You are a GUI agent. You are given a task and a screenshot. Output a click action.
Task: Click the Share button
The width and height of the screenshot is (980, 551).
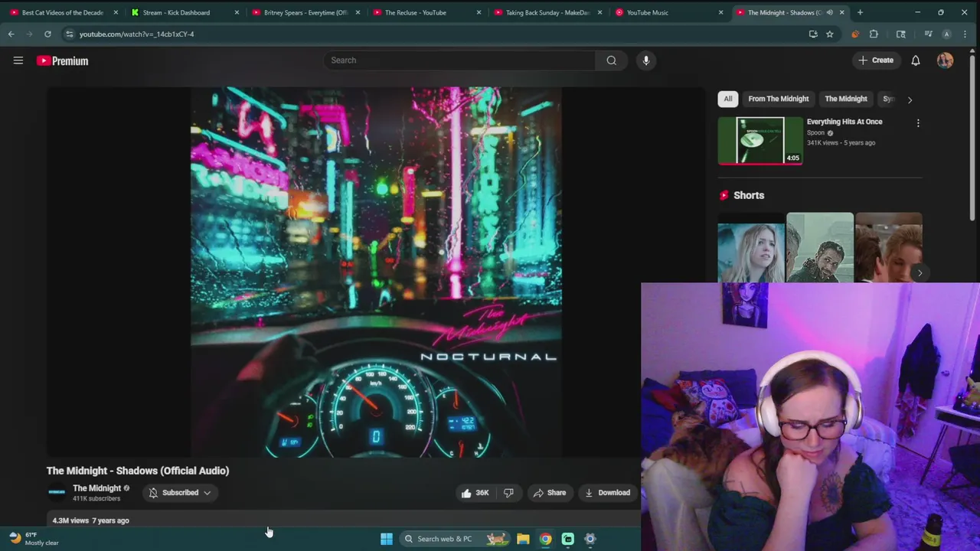pos(549,493)
